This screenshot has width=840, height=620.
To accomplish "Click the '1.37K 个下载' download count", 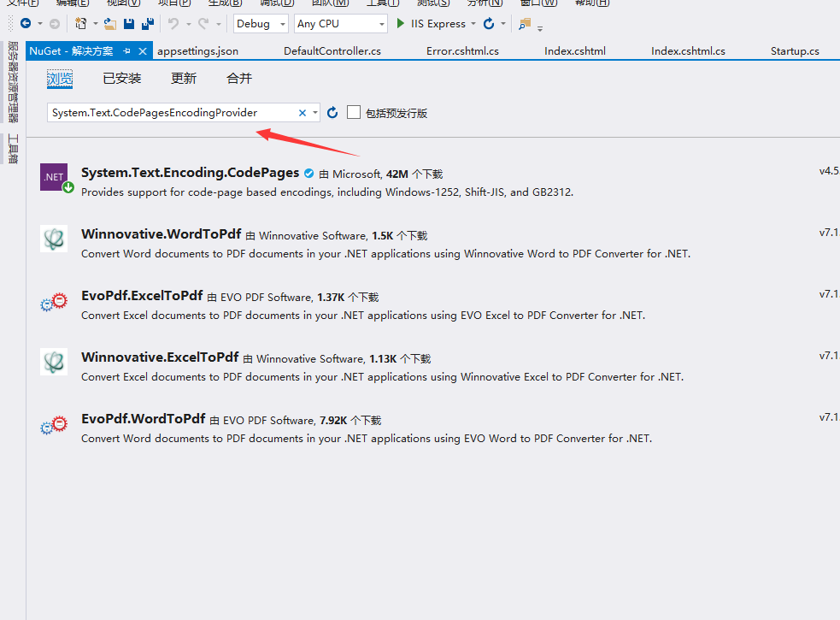I will (348, 297).
